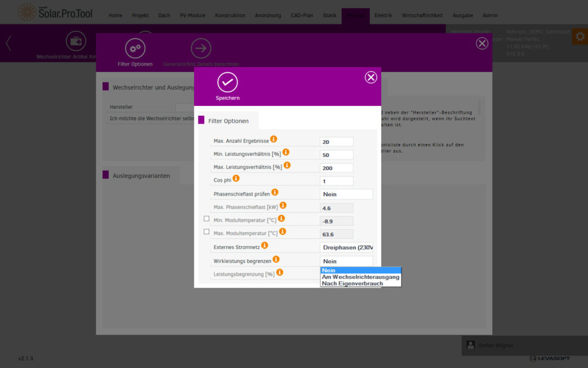
Task: Click info icon next to Wirkleistungs begrenzen
Action: point(276,259)
